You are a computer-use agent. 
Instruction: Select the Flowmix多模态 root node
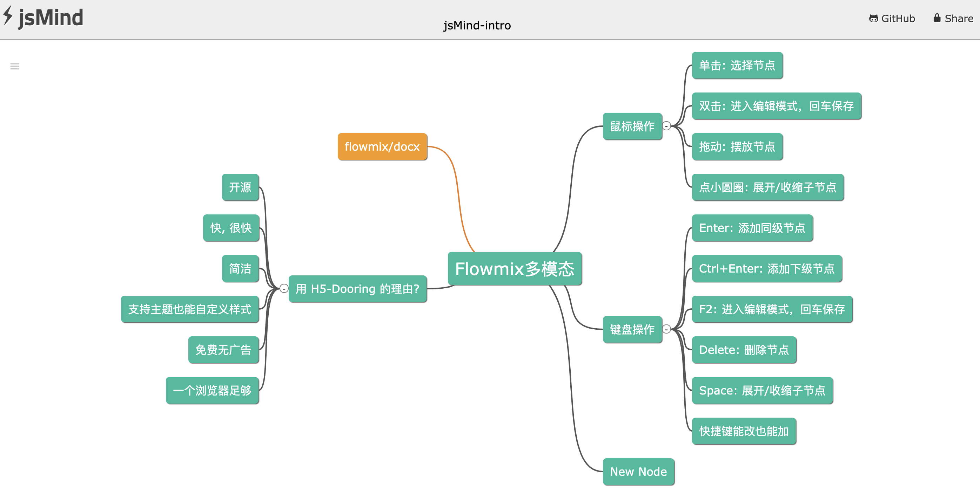(x=514, y=269)
